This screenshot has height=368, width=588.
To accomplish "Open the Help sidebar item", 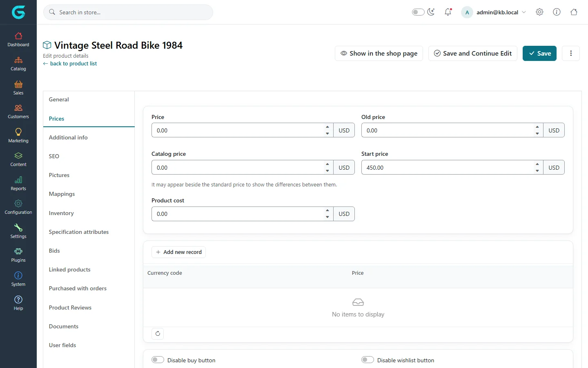I will click(x=18, y=303).
